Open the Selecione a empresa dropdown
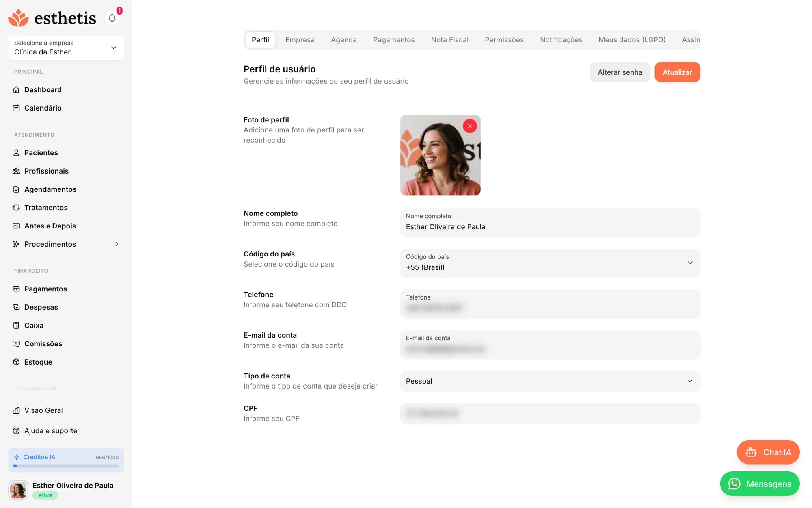Image resolution: width=812 pixels, height=508 pixels. click(66, 48)
